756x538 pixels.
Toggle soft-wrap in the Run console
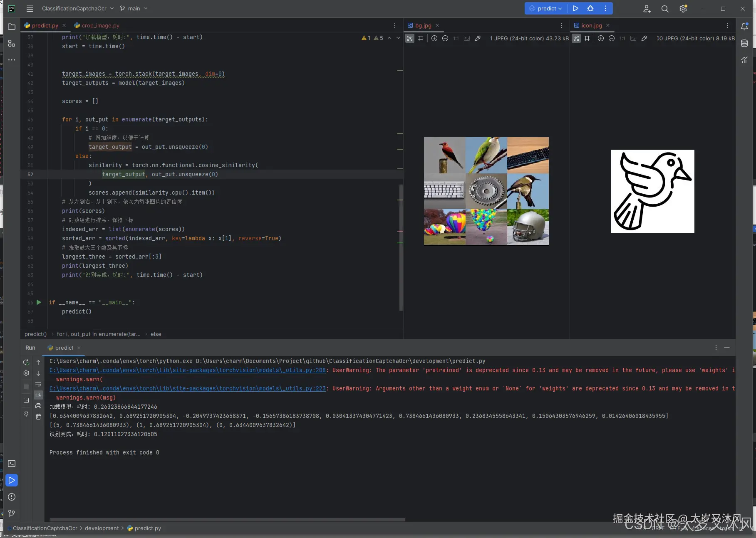click(x=38, y=384)
